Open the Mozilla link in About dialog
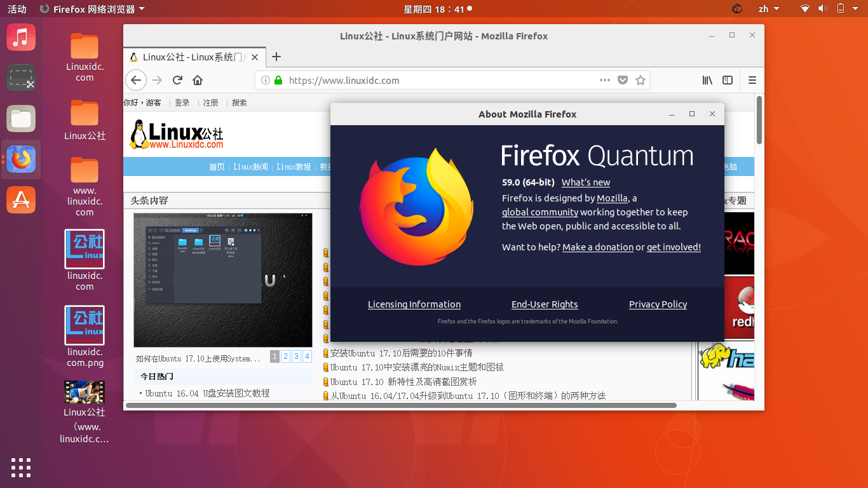868x488 pixels. tap(612, 198)
